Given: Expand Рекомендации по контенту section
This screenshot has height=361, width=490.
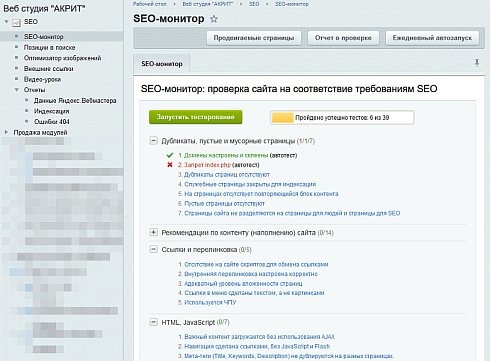Looking at the screenshot, I should [153, 232].
